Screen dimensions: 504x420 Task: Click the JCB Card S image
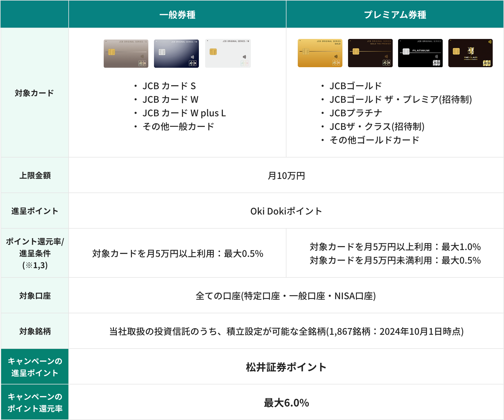(x=126, y=54)
